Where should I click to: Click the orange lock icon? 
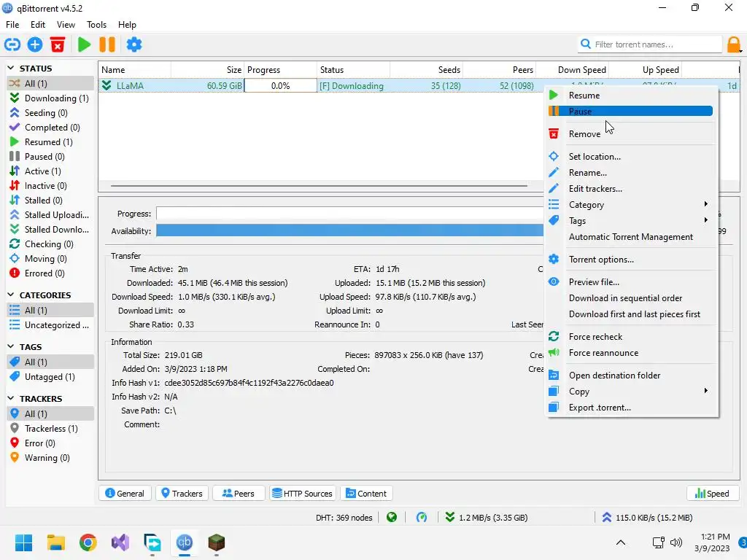pos(734,44)
